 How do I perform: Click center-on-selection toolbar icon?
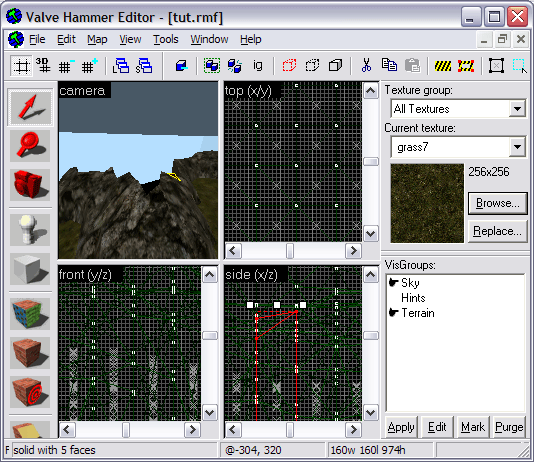[x=497, y=66]
